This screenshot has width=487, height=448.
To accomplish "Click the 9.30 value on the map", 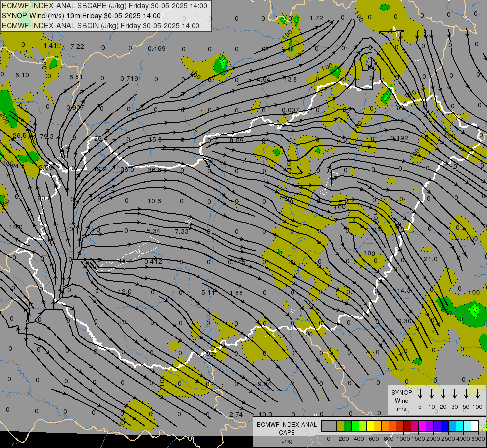I will (x=405, y=321).
